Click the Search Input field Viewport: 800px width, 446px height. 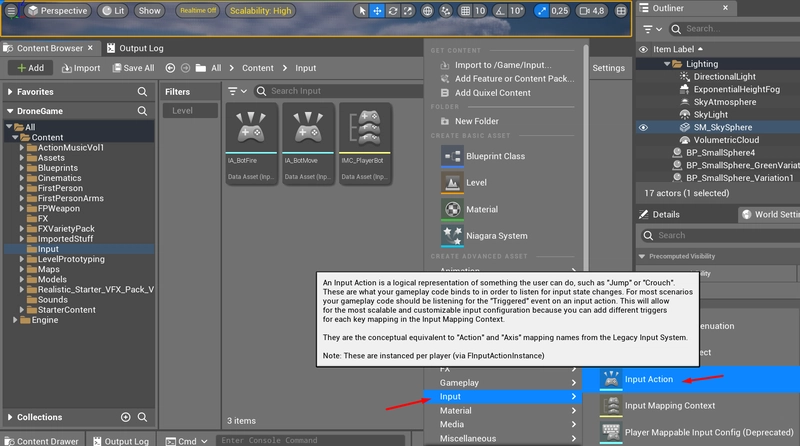point(339,91)
